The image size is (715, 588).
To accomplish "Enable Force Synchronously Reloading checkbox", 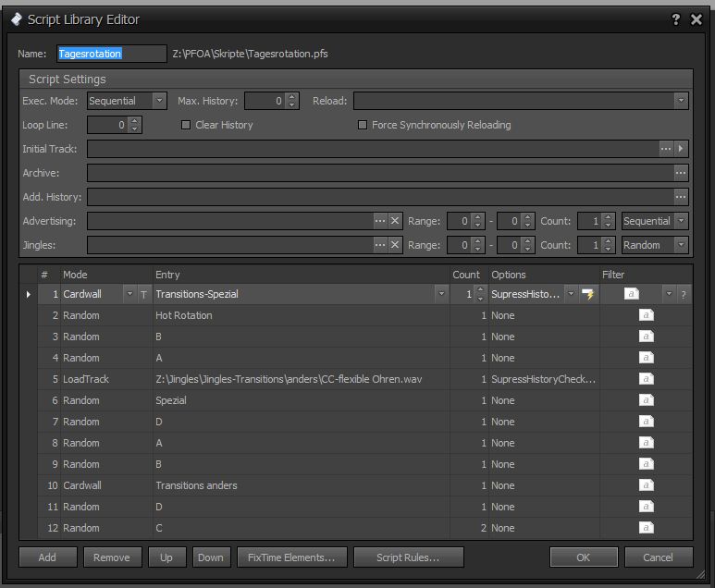I will point(363,125).
